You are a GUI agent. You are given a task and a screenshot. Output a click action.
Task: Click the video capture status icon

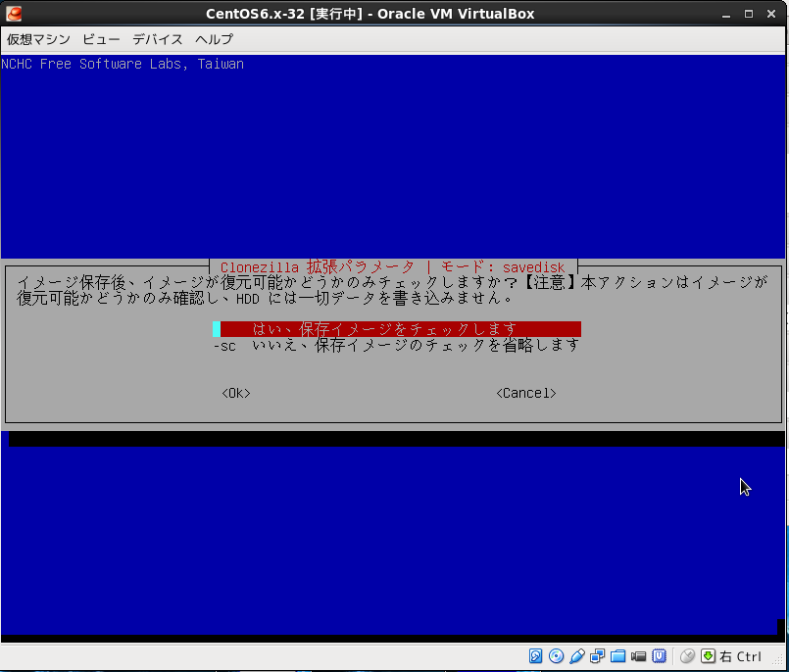pyautogui.click(x=639, y=656)
